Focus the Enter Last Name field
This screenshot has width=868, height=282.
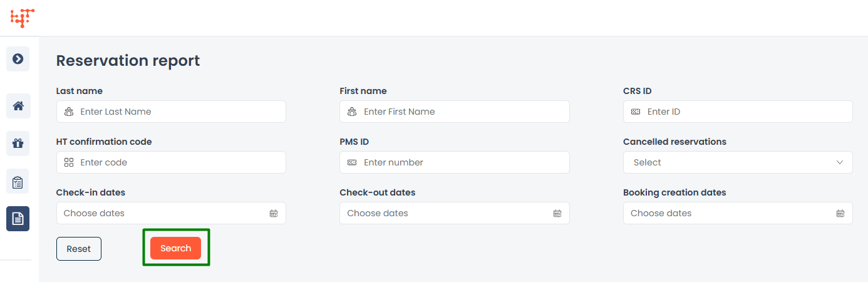tap(178, 112)
